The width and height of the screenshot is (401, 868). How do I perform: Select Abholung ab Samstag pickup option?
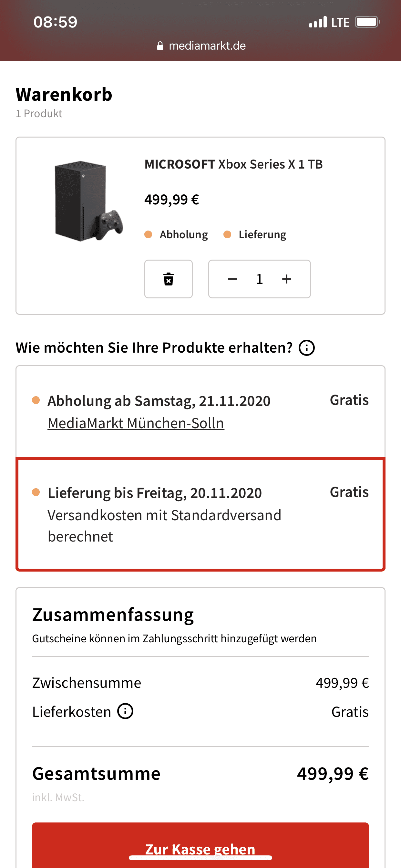200,412
